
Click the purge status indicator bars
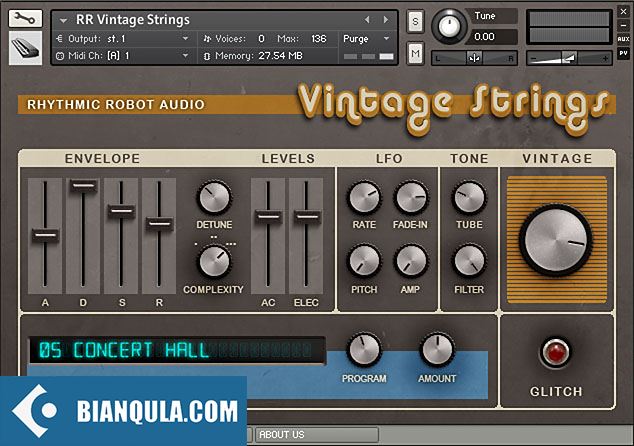click(368, 56)
